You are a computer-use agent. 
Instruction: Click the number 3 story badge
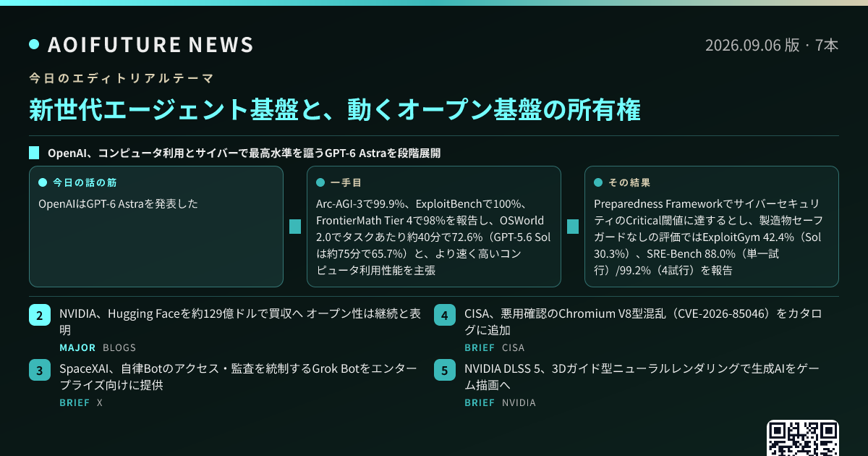click(40, 371)
